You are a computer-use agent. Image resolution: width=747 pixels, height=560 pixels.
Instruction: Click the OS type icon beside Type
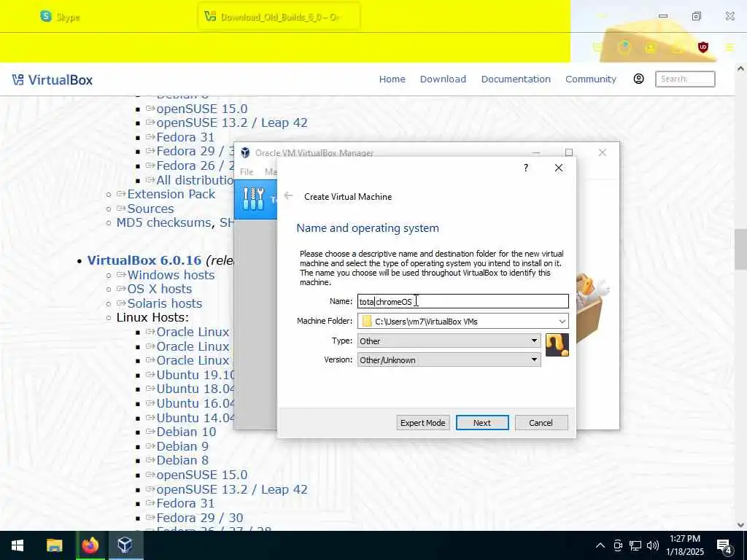pyautogui.click(x=557, y=345)
